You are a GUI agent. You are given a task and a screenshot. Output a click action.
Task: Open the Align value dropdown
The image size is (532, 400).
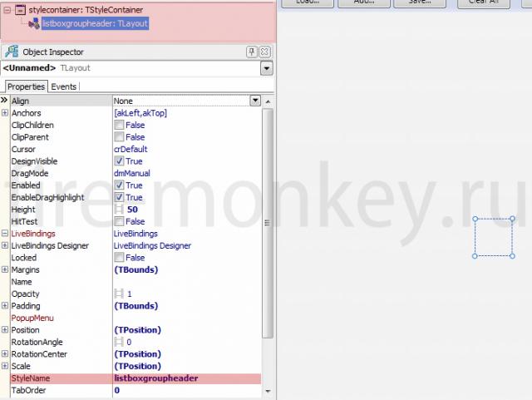point(255,101)
